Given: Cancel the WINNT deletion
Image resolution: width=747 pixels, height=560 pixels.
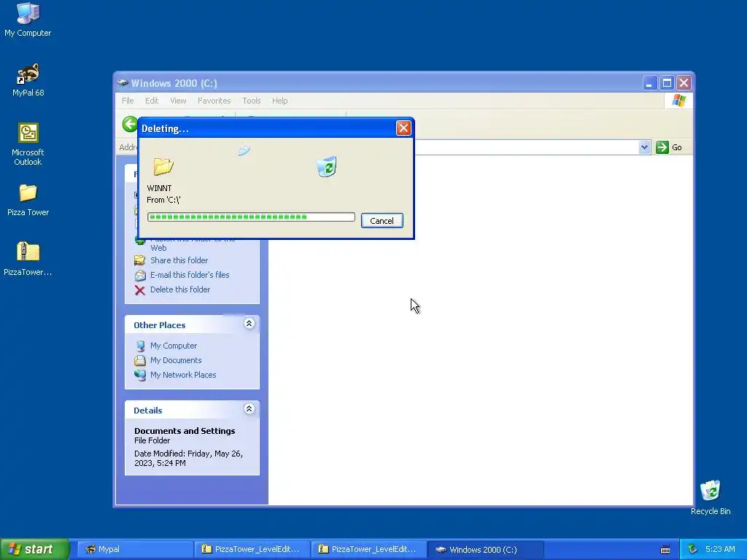Looking at the screenshot, I should 382,220.
